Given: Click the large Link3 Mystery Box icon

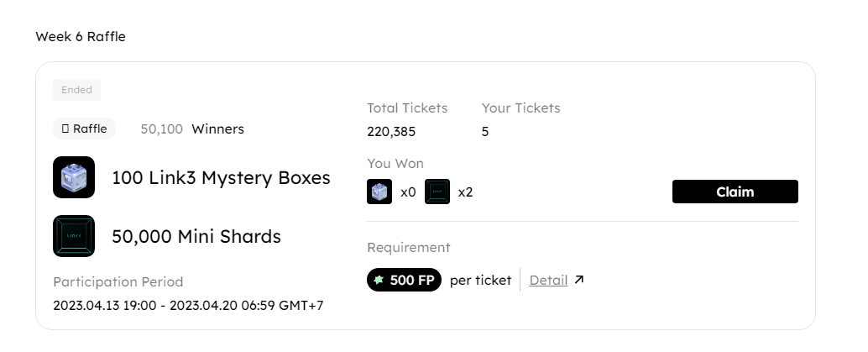Looking at the screenshot, I should pos(74,177).
